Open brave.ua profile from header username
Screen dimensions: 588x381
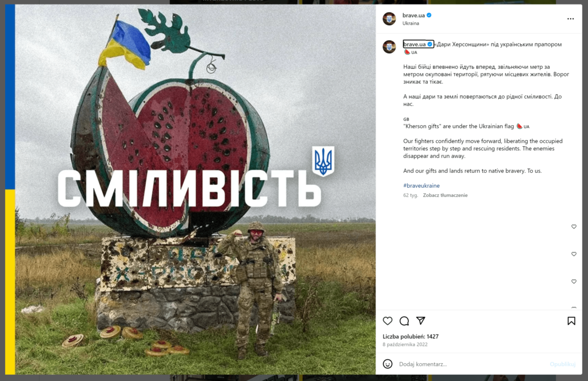[x=413, y=15]
